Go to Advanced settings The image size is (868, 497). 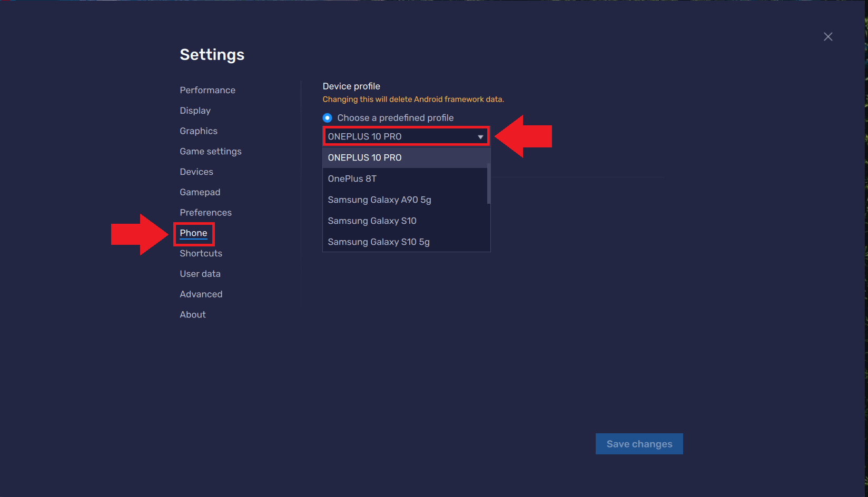tap(201, 294)
